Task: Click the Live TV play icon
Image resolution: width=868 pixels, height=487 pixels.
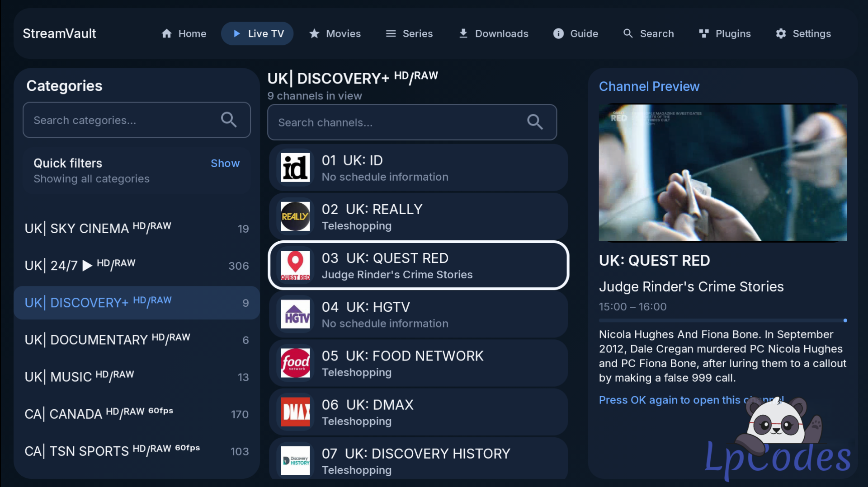Action: click(x=236, y=33)
